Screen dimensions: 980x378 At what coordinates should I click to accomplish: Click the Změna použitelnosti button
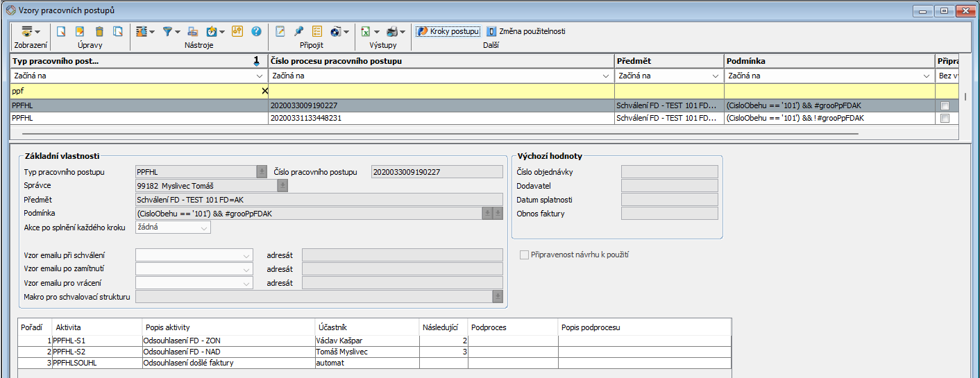(525, 31)
